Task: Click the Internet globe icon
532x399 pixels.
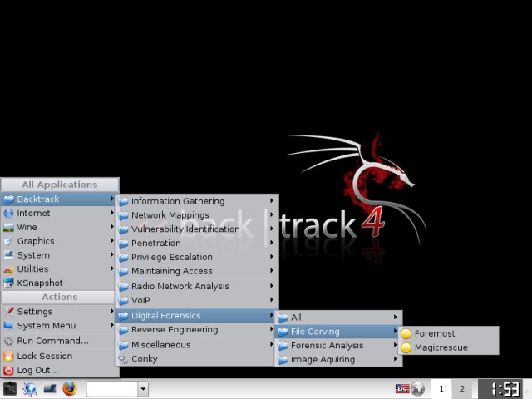Action: coord(8,213)
